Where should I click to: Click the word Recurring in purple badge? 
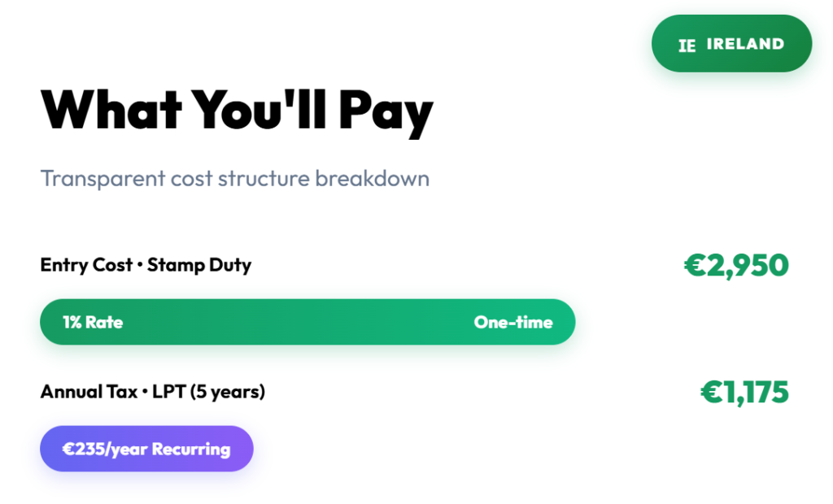[190, 449]
